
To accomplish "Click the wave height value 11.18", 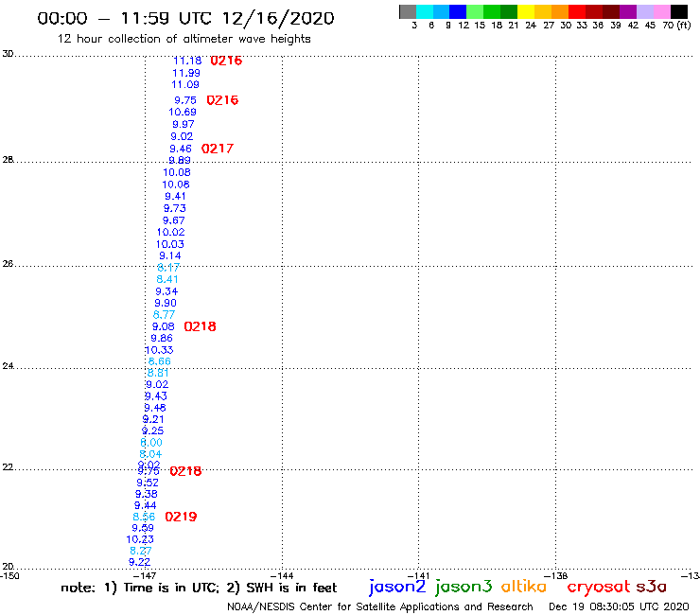I will point(187,61).
